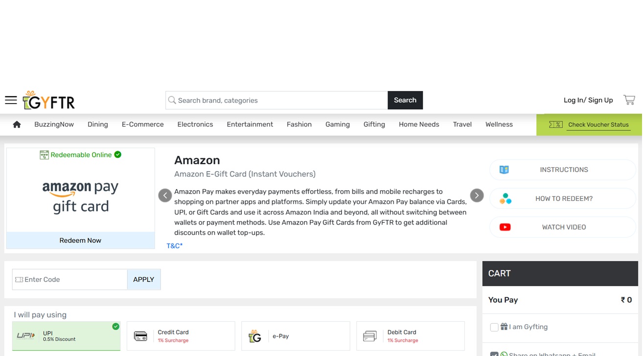Select UPI payment option
This screenshot has width=644, height=356.
[x=66, y=336]
